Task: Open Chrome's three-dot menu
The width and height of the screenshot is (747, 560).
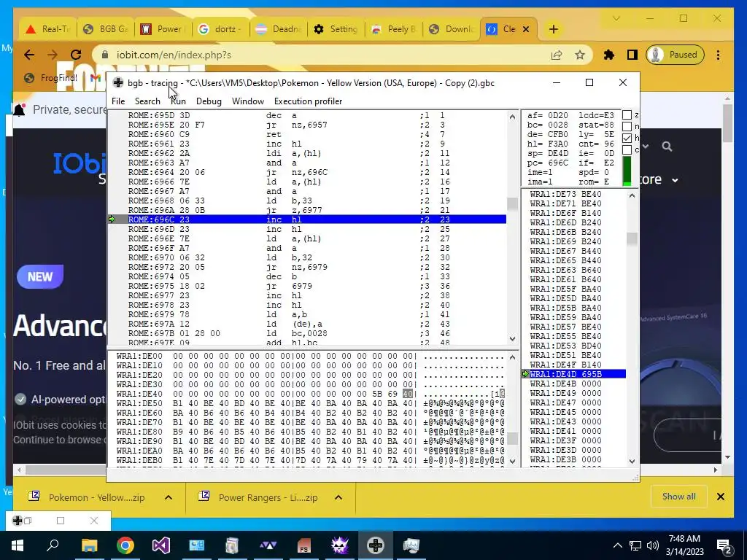Action: coord(718,55)
